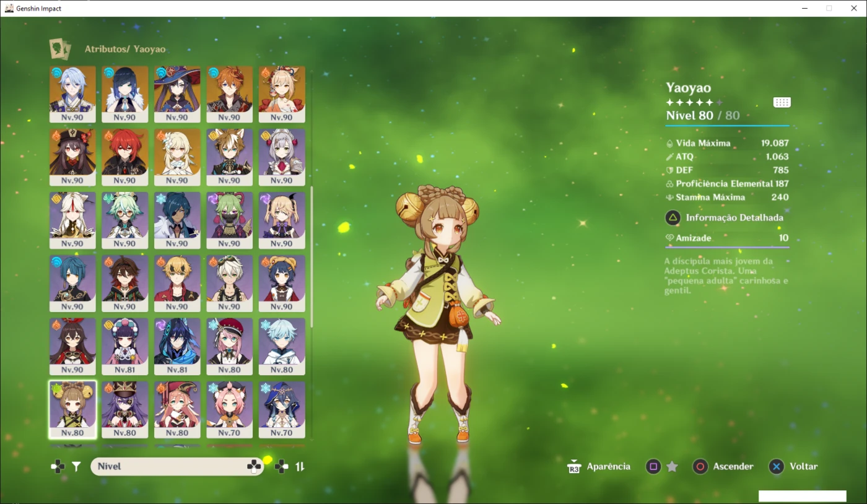The image size is (867, 504).
Task: Select Ayato portrait with light blue hair
Action: (72, 94)
